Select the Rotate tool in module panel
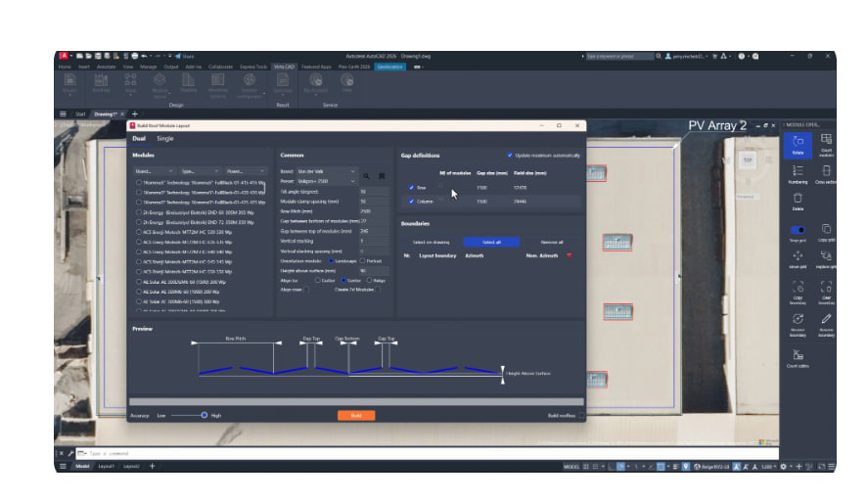The height and width of the screenshot is (501, 868). (798, 145)
